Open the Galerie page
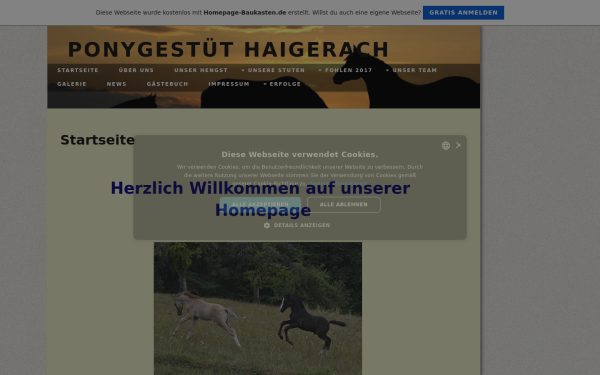This screenshot has height=375, width=600. pyautogui.click(x=72, y=84)
